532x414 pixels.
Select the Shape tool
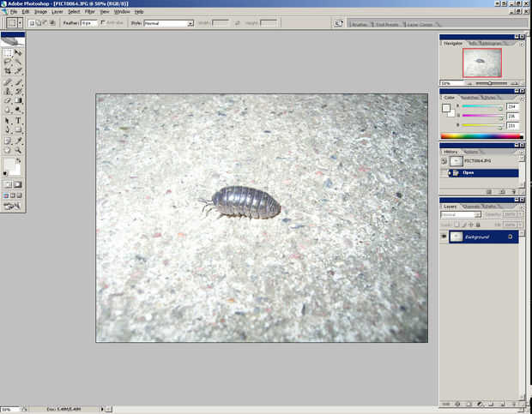[18, 129]
